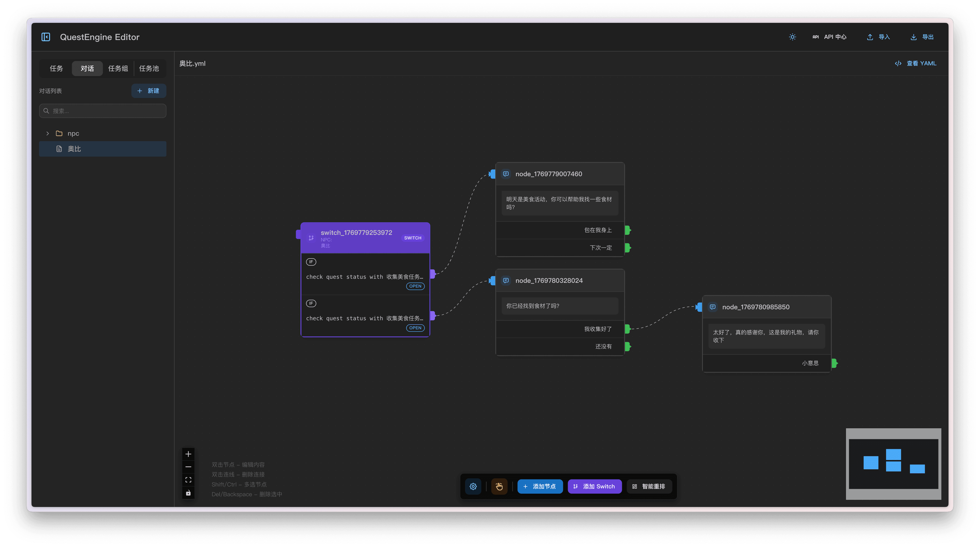Click the 导出 export button
Viewport: 980px width, 547px height.
coord(922,37)
